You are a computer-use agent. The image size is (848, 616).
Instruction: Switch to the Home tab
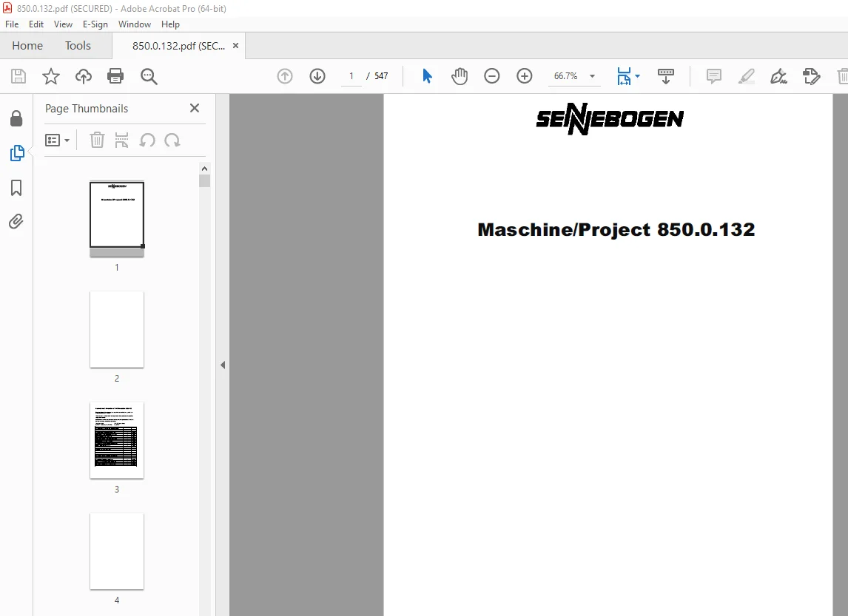(x=27, y=46)
